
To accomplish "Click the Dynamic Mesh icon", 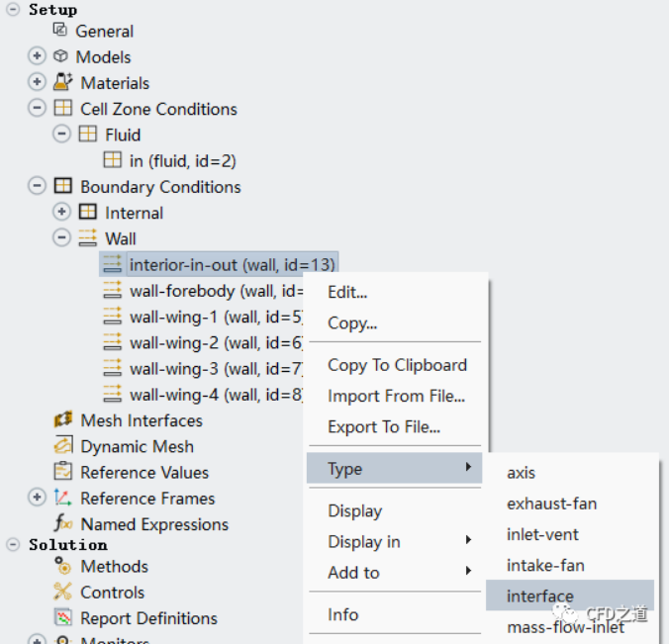I will [63, 446].
